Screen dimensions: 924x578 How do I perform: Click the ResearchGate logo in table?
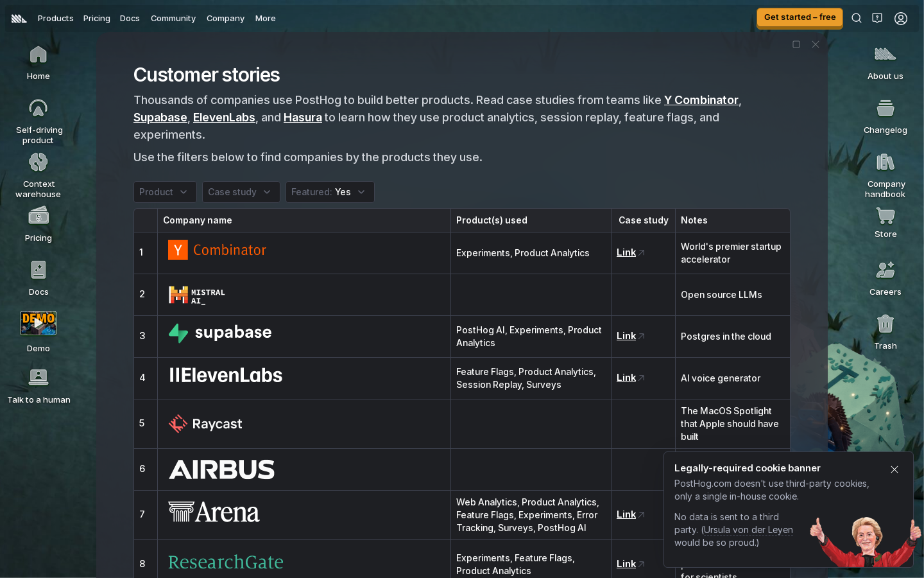click(226, 563)
